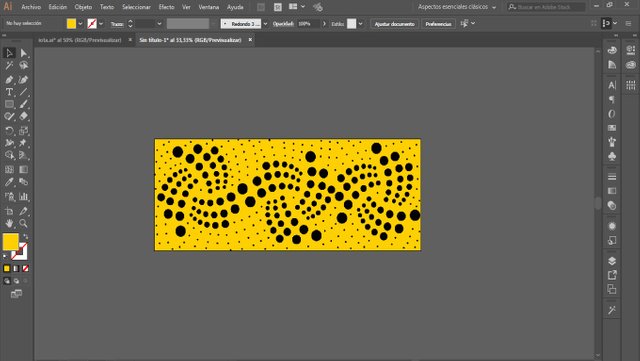Swap fill and stroke colors arrow
This screenshot has height=361, width=640.
coord(26,236)
